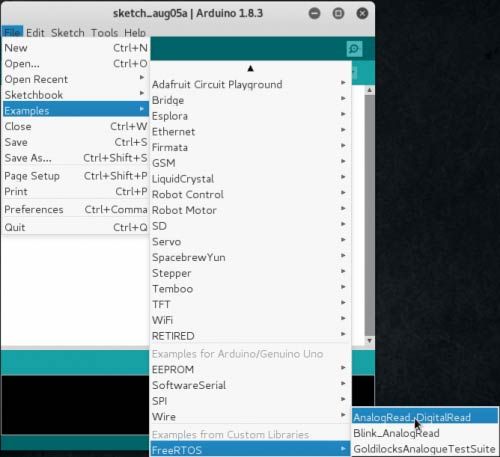500x457 pixels.
Task: Expand the Esplora examples submenu
Action: click(x=250, y=116)
